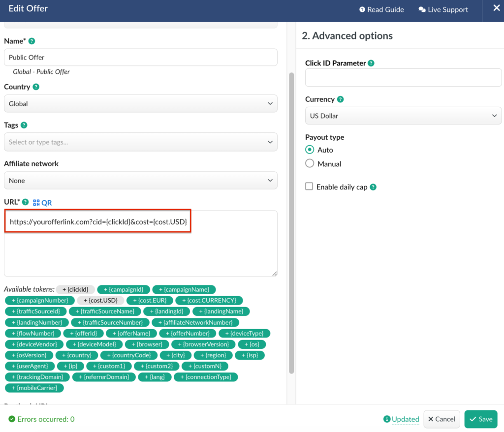Save the offer
This screenshot has width=504, height=432.
[481, 419]
